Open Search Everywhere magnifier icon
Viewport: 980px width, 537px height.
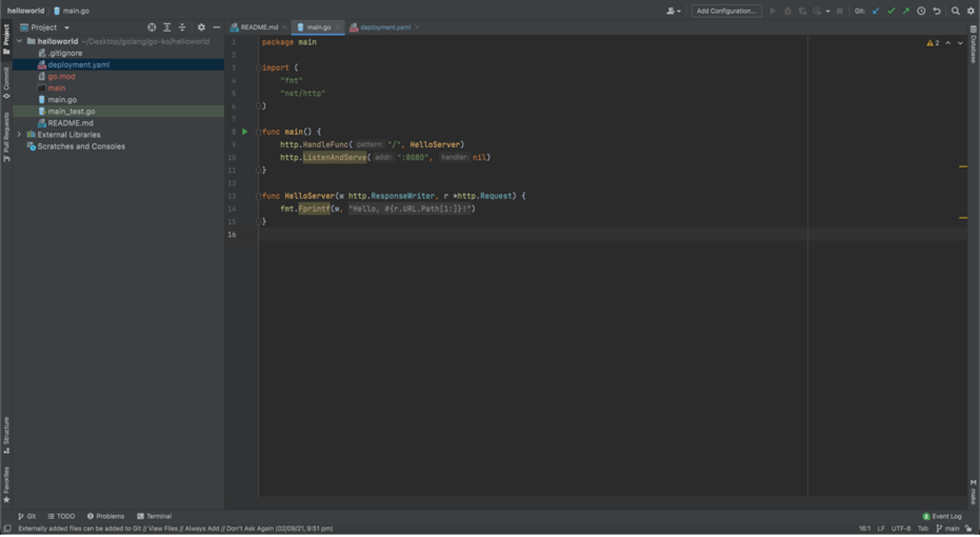(x=955, y=11)
